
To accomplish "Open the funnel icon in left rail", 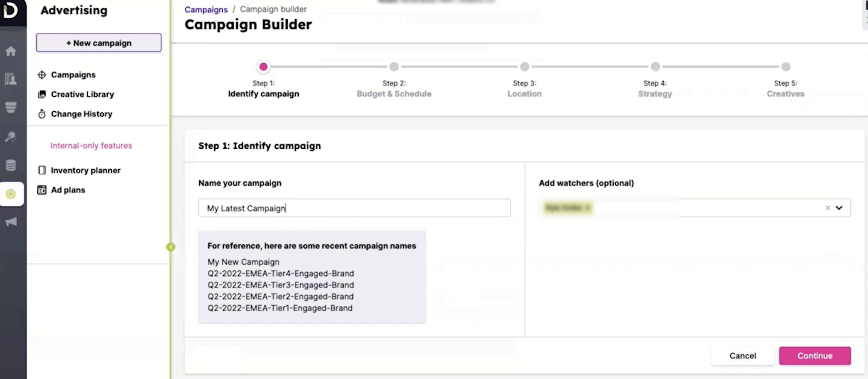I will pyautogui.click(x=11, y=107).
